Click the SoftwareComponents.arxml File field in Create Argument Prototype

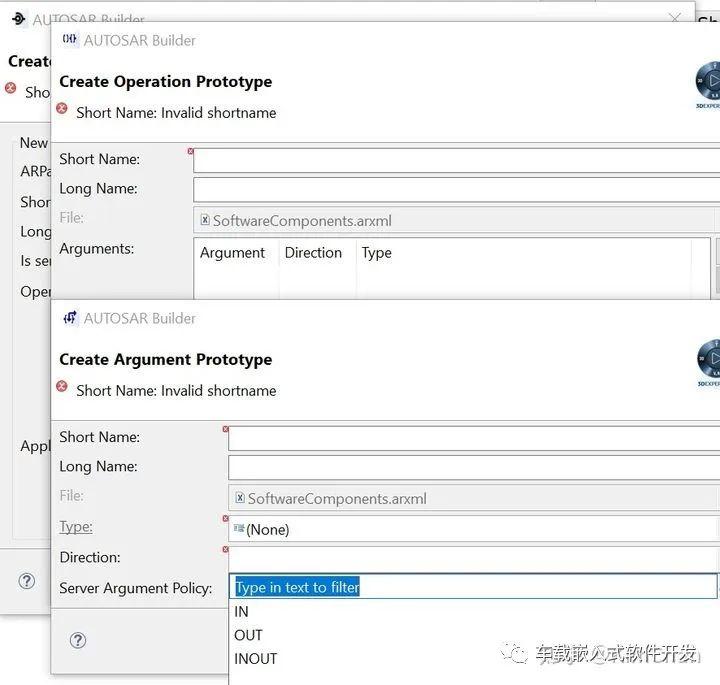[x=474, y=498]
